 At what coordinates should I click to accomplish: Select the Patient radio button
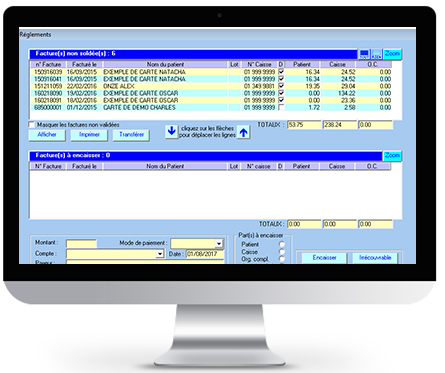(282, 244)
